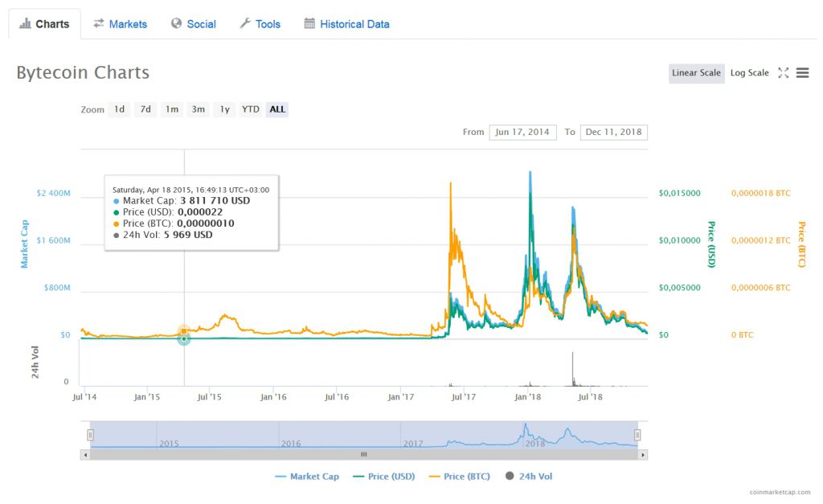Click the 2017 label in navigator
Viewport: 823px width, 504px height.
413,444
